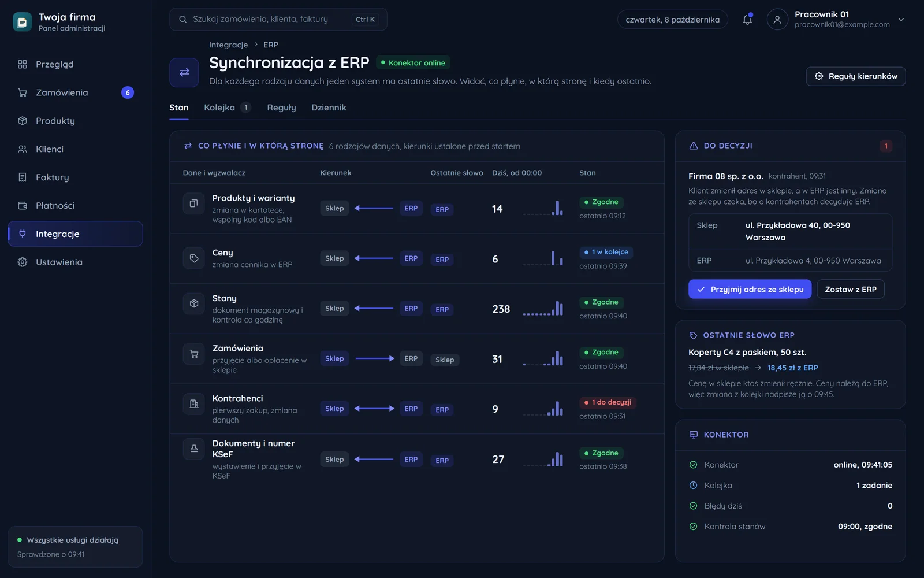Click the Ctrl K shortcut badge

click(x=365, y=20)
